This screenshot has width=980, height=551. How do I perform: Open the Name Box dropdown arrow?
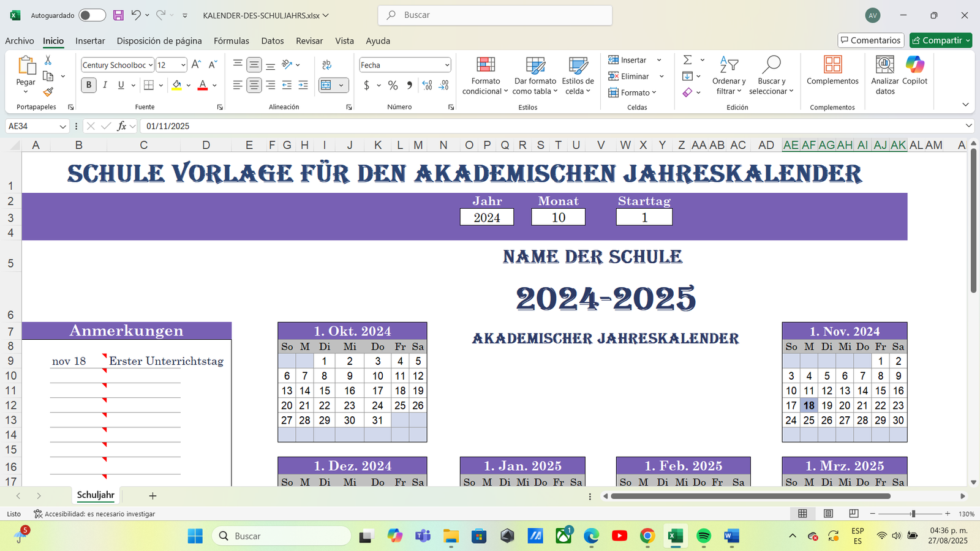click(62, 126)
